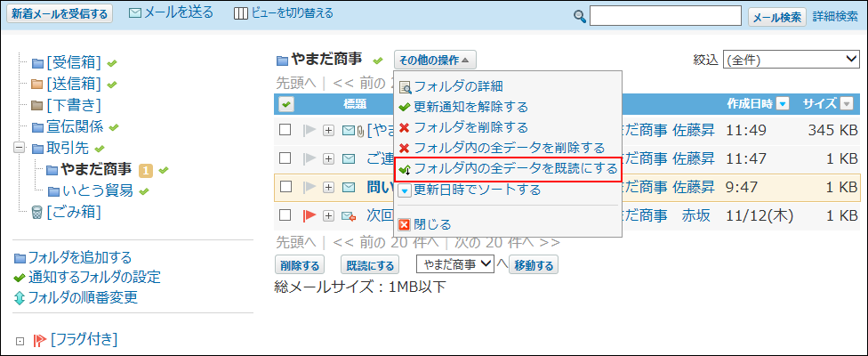Check the checkbox of the 11/12(木) mail
Image resolution: width=868 pixels, height=356 pixels.
click(x=285, y=215)
